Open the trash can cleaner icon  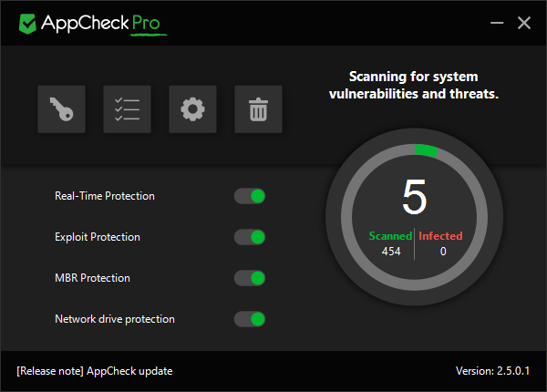point(258,109)
